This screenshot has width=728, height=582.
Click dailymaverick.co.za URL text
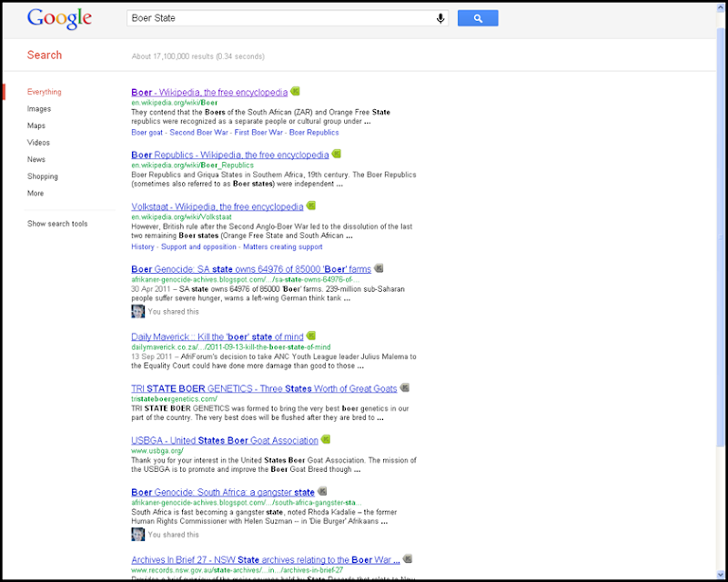[x=231, y=346]
